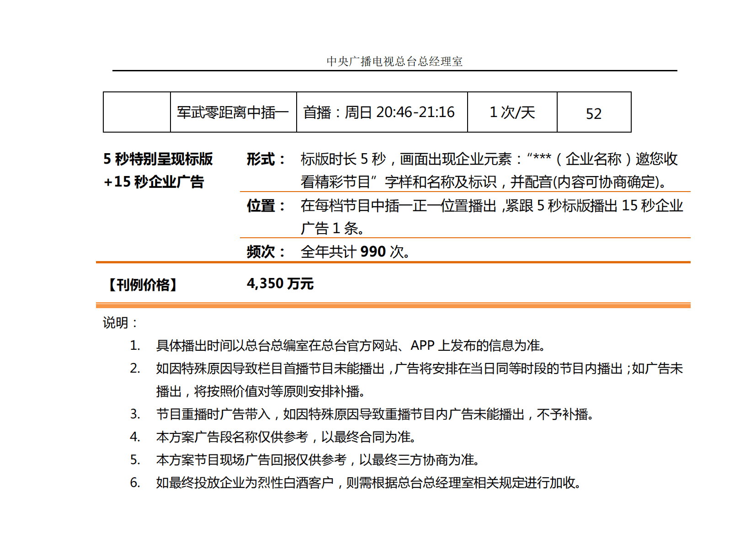Select the 形式 label
756x545 pixels.
[x=261, y=159]
